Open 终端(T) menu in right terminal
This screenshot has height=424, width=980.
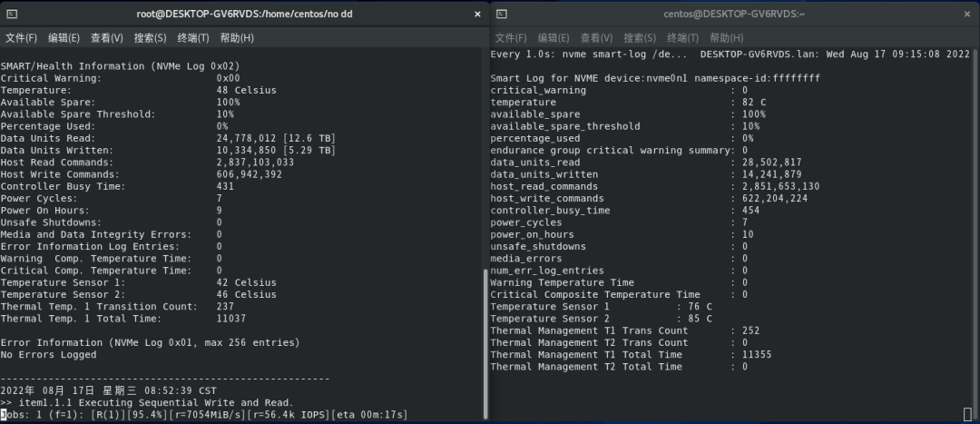pos(683,38)
